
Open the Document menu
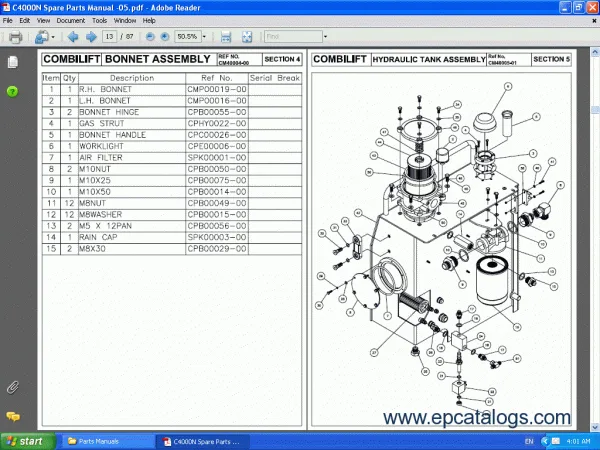pyautogui.click(x=71, y=21)
